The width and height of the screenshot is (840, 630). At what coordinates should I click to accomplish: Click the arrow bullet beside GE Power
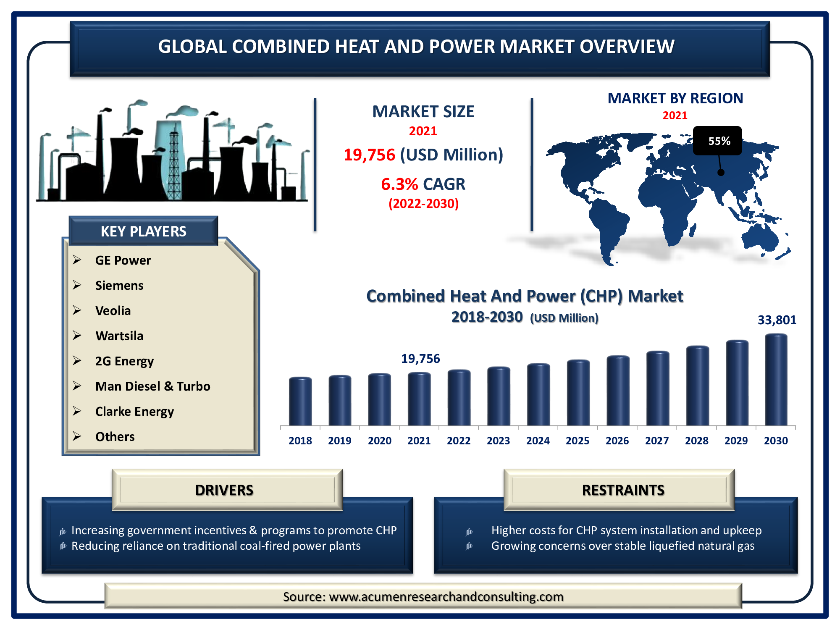(x=77, y=260)
